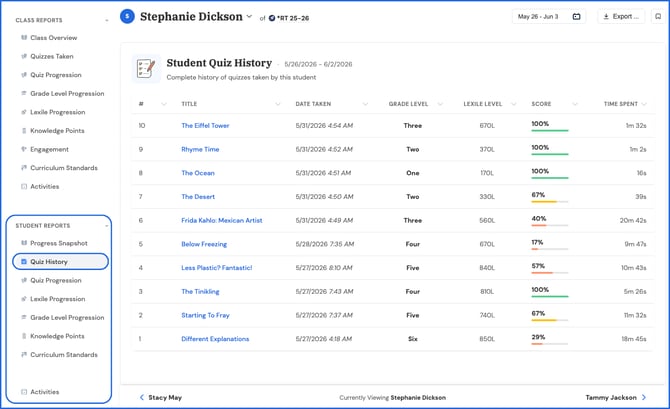This screenshot has height=409, width=670.
Task: Click the 20m 42s time spent value
Action: point(633,221)
